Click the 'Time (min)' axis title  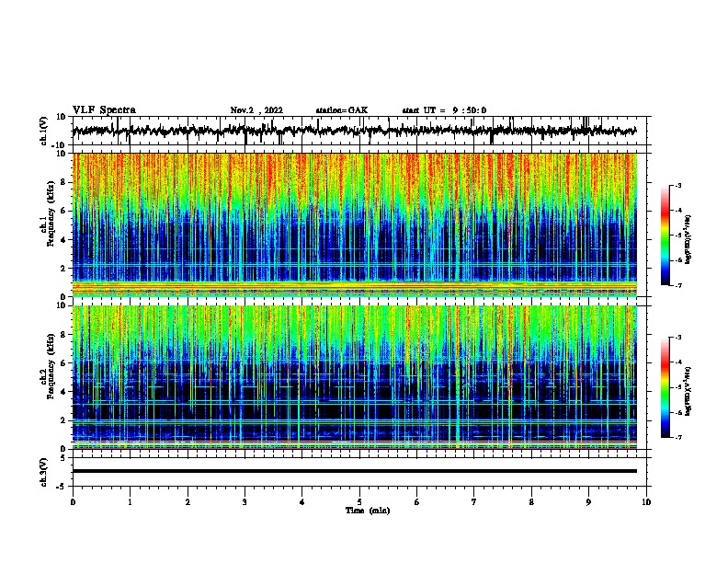pos(368,511)
